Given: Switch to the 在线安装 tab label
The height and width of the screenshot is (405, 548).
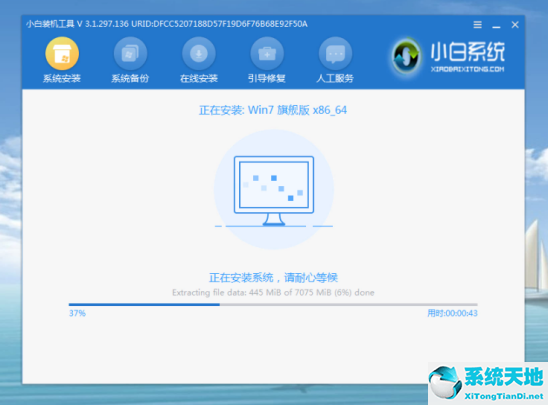Looking at the screenshot, I should pos(199,78).
